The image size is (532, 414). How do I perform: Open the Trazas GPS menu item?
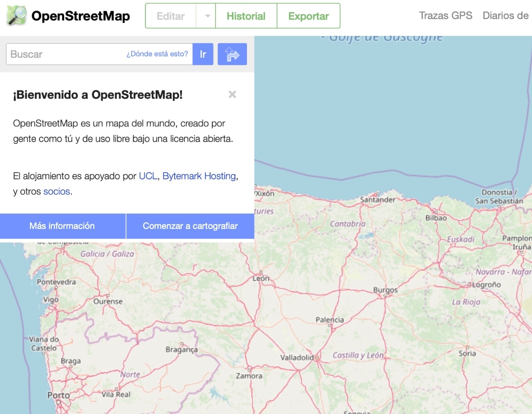coord(445,16)
